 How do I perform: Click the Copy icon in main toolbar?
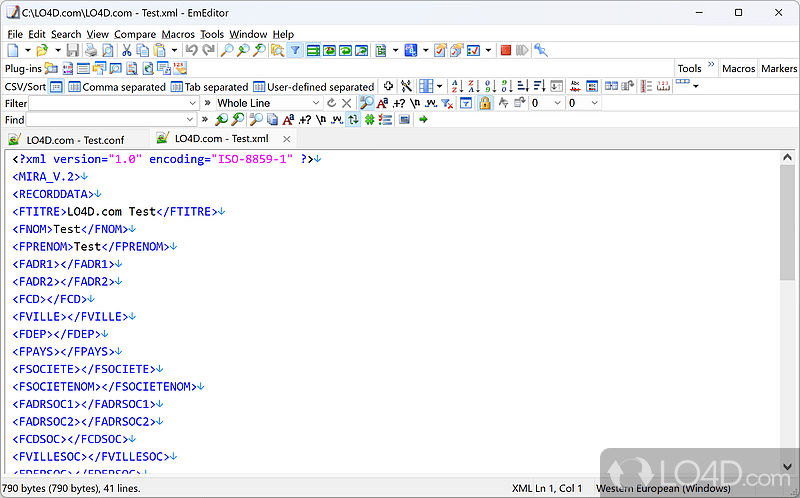[x=143, y=50]
